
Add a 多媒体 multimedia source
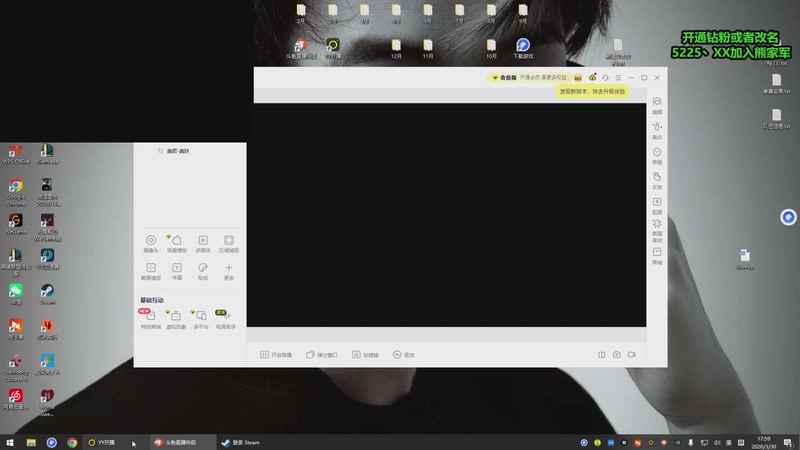(x=203, y=240)
